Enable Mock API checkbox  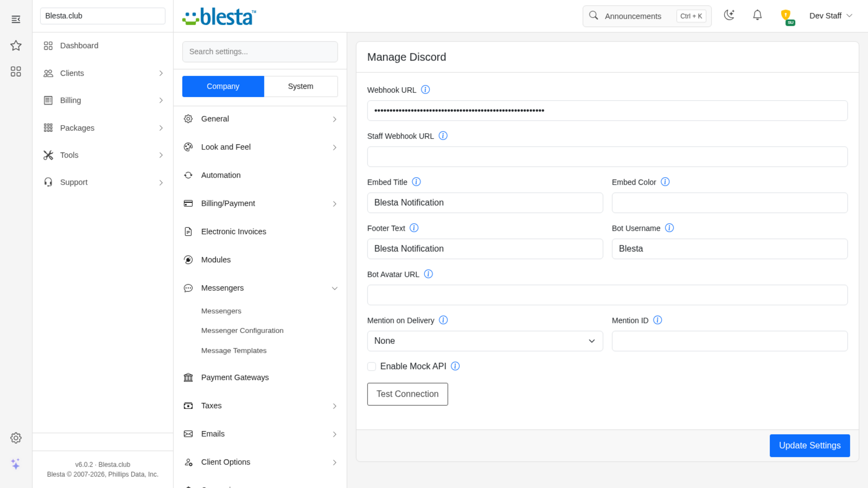coord(372,366)
